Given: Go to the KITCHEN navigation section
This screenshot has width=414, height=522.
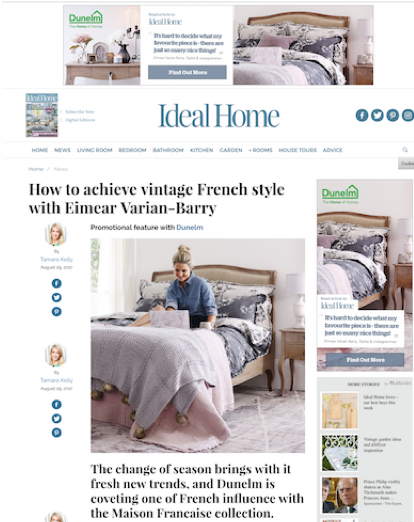Looking at the screenshot, I should tap(201, 150).
